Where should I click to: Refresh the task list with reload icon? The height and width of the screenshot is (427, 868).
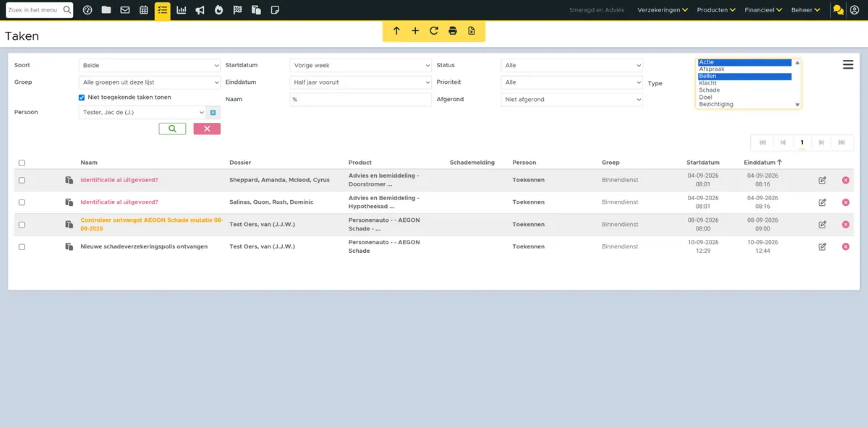coord(434,31)
